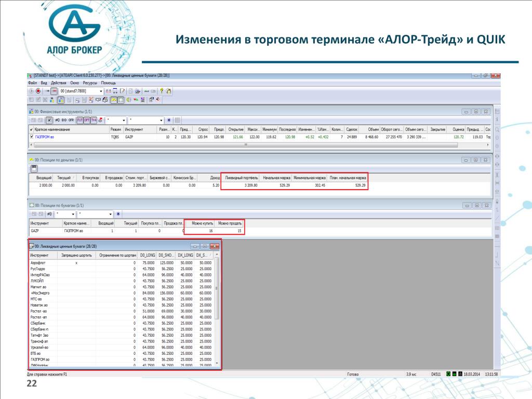Screen dimensions: 532x399
Task: Click the envelope message toolbar icon
Action: tap(98, 100)
